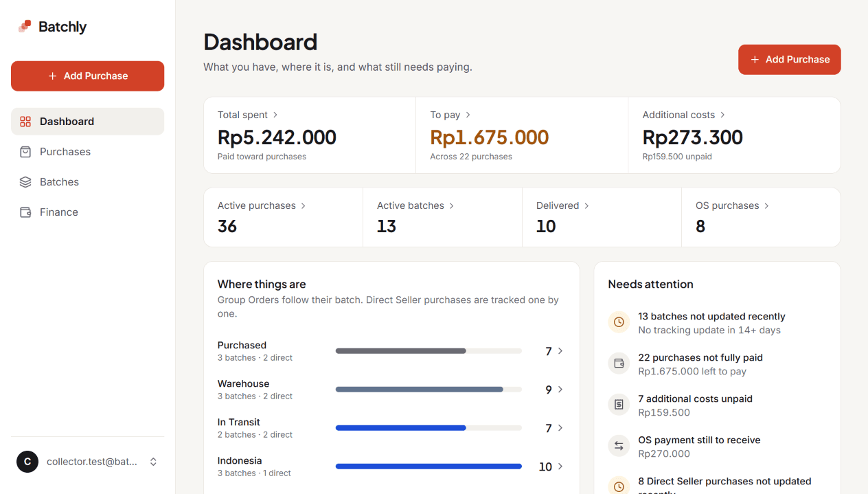This screenshot has width=868, height=494.
Task: Open the Purchases menu item
Action: [x=87, y=152]
